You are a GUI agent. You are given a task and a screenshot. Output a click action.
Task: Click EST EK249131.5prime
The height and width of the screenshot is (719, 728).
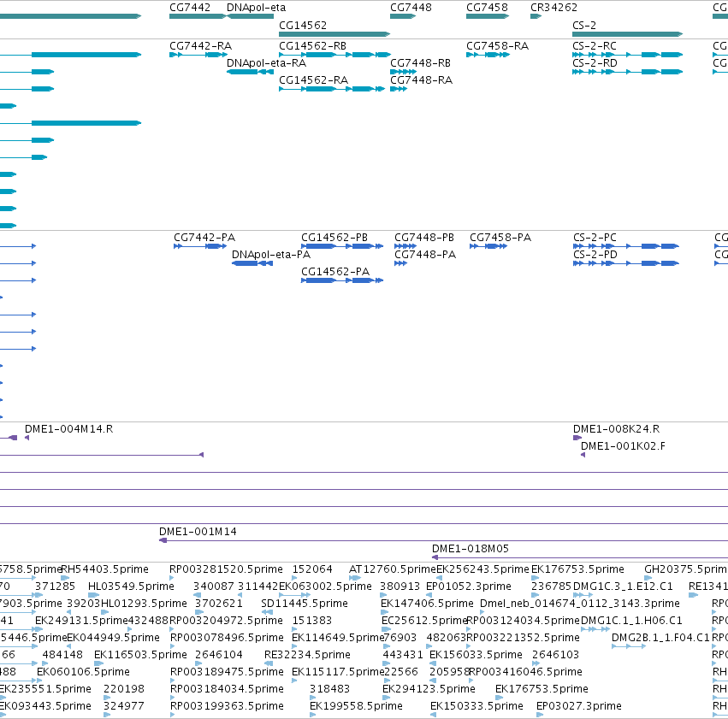(81, 621)
